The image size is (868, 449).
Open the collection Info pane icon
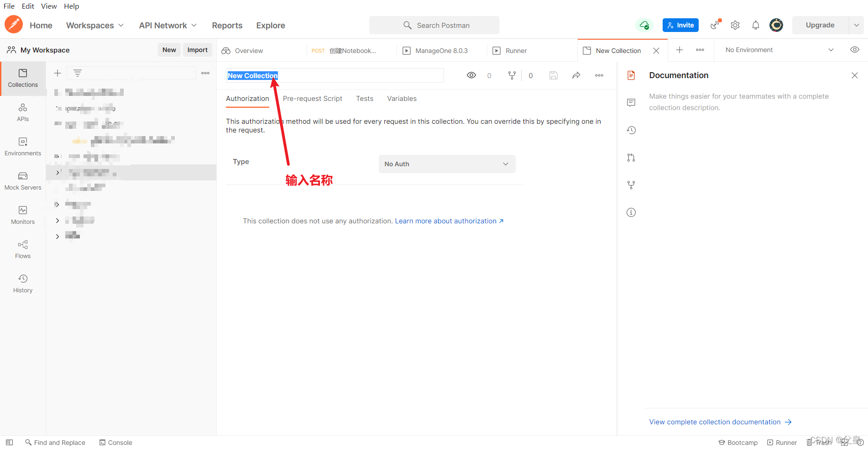[x=631, y=212]
